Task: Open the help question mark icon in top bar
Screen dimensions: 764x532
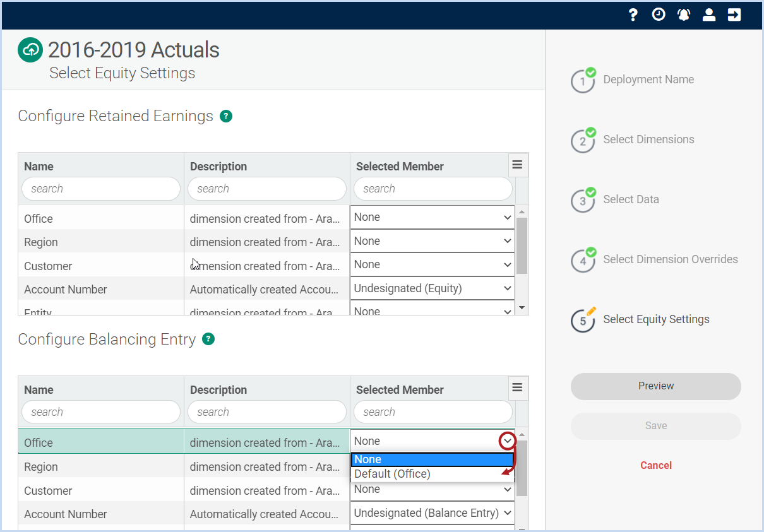Action: coord(633,15)
